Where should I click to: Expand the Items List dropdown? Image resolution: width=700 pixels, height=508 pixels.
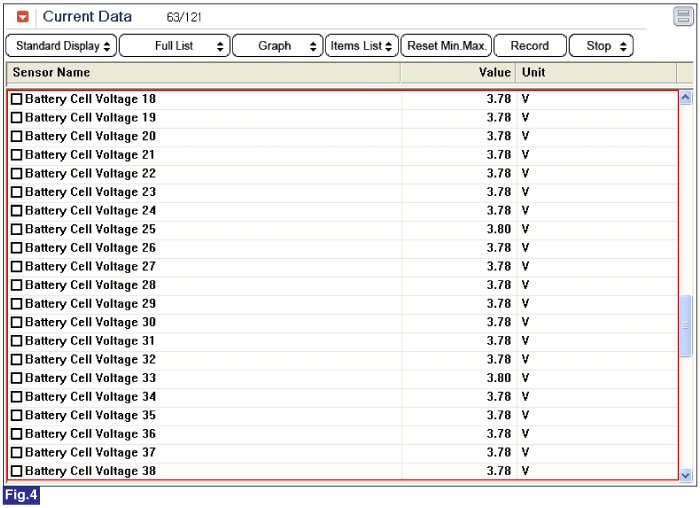tap(361, 46)
